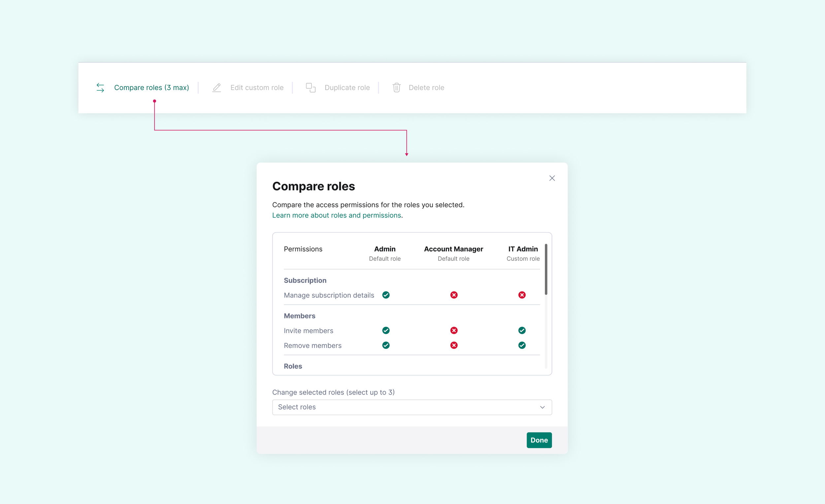Image resolution: width=825 pixels, height=504 pixels.
Task: Click Admin's green check for Manage subscription details
Action: click(x=386, y=295)
